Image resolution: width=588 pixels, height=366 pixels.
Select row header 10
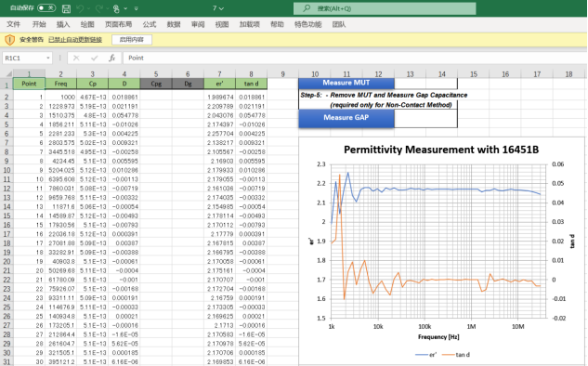coord(7,170)
